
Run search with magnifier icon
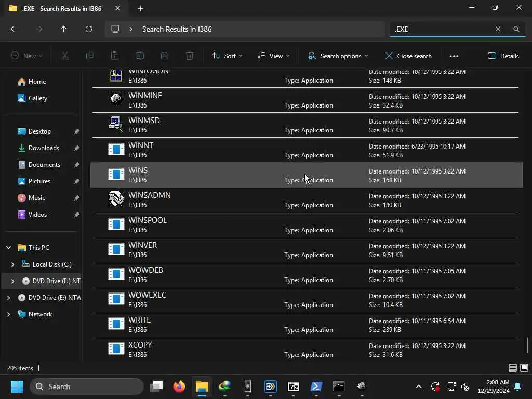click(516, 29)
